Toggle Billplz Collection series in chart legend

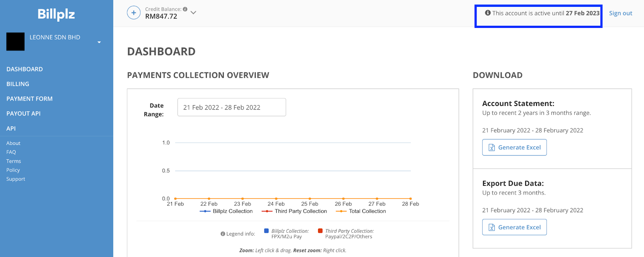[226, 211]
